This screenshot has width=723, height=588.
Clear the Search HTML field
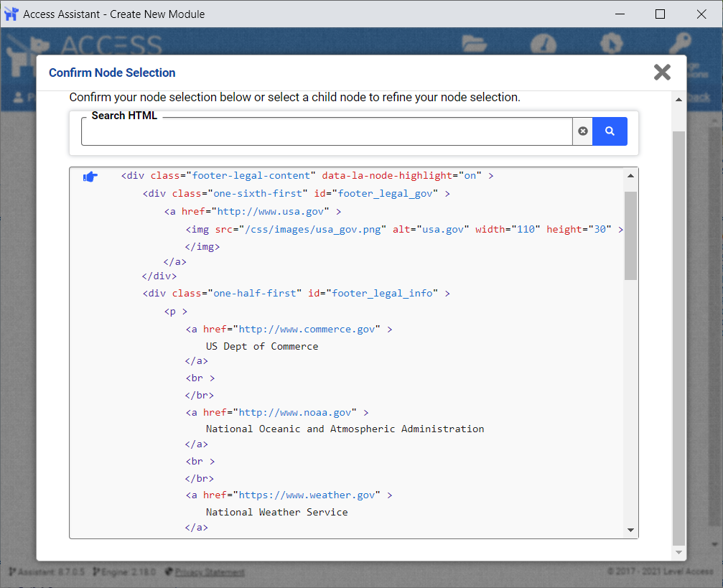(x=583, y=131)
